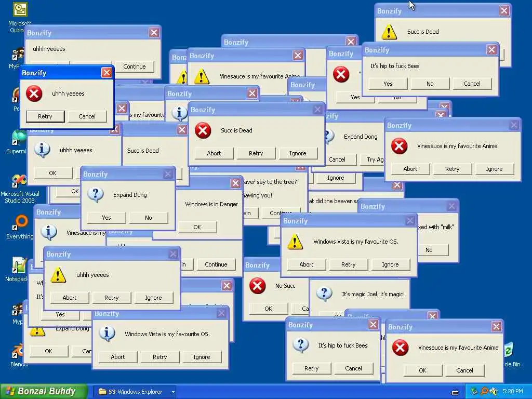Click Retry in the Succ is Dead error dialog
Image resolution: width=532 pixels, height=399 pixels.
[x=256, y=153]
